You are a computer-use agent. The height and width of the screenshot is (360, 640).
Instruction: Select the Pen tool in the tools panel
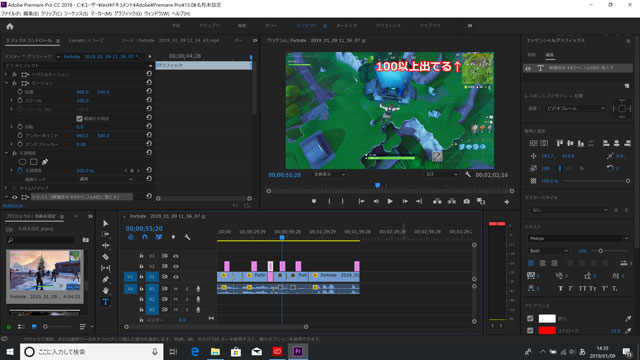tap(105, 280)
